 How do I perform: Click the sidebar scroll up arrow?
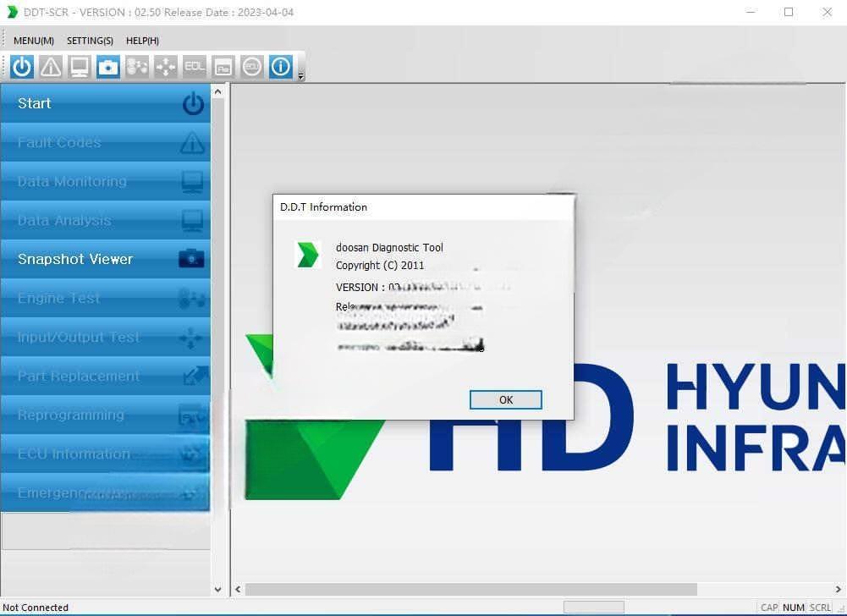[217, 91]
